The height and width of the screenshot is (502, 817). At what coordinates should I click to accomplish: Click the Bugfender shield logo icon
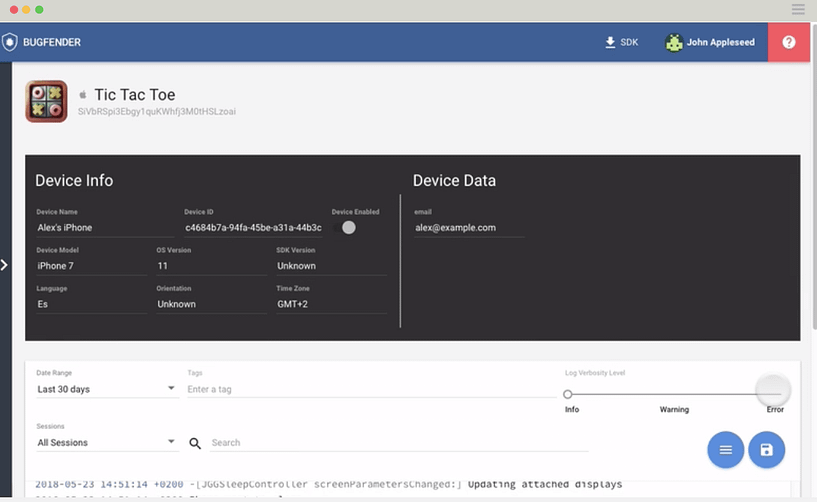click(x=9, y=42)
